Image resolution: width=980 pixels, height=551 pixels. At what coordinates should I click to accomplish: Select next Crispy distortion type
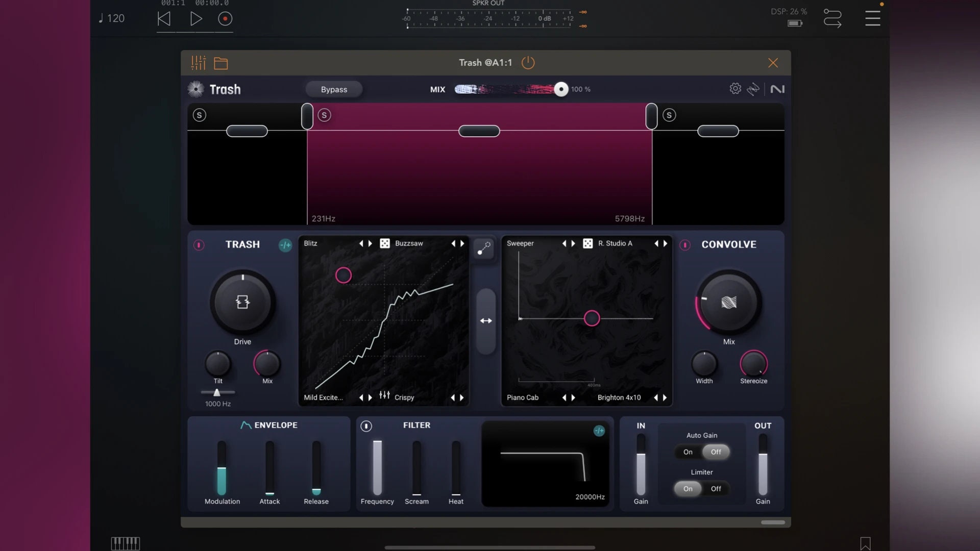point(462,398)
